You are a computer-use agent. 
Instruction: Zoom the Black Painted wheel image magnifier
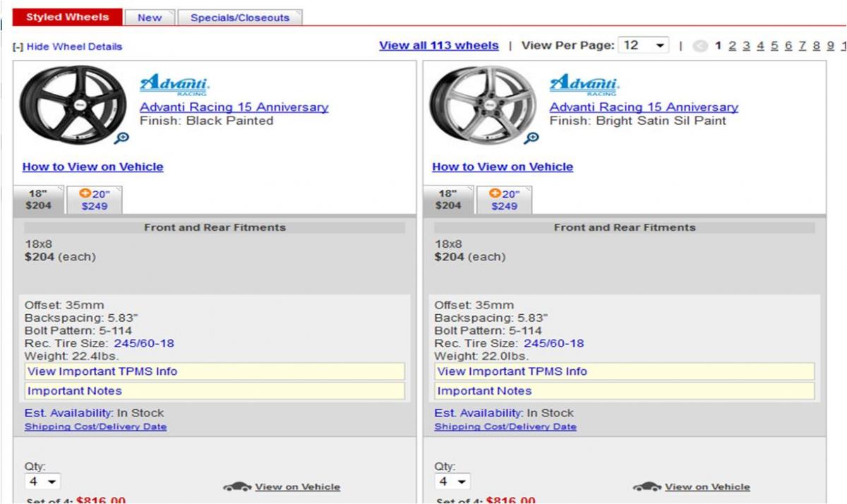tap(122, 138)
